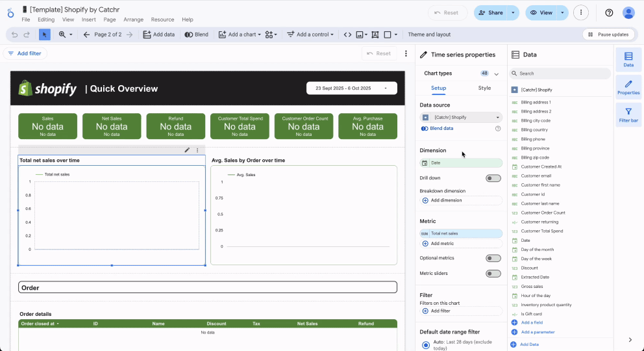The image size is (644, 351).
Task: Open the shape tool dropdown arrow
Action: (396, 34)
